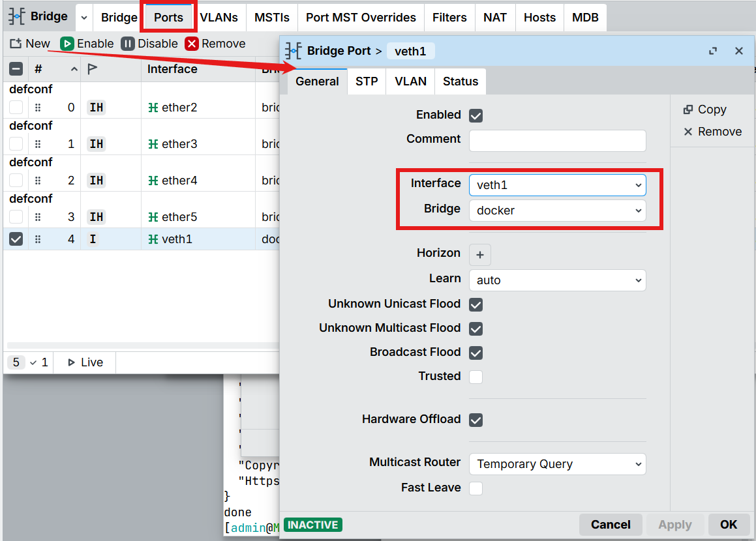The image size is (756, 541).
Task: Enable the Trusted checkbox
Action: (476, 377)
